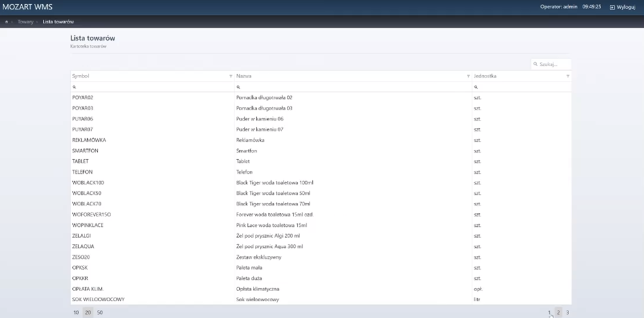Click the magnifier icon under the Jednostka column
644x318 pixels.
pos(476,87)
